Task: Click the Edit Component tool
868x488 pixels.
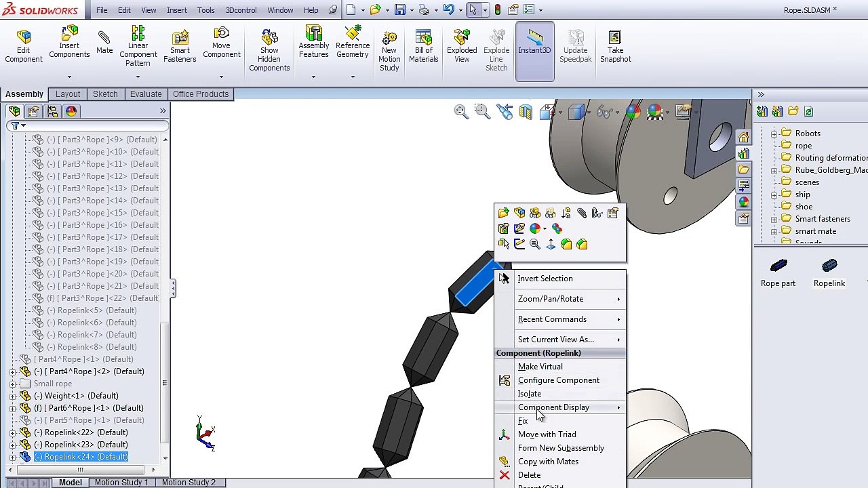Action: (24, 46)
